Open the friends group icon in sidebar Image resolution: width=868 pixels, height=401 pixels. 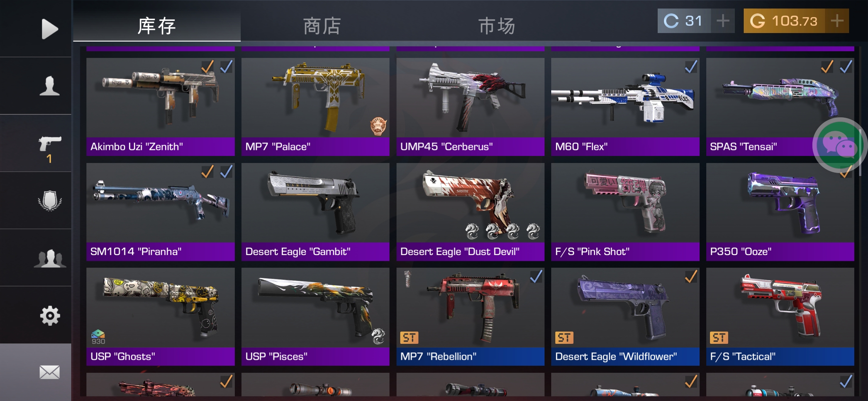pos(50,258)
